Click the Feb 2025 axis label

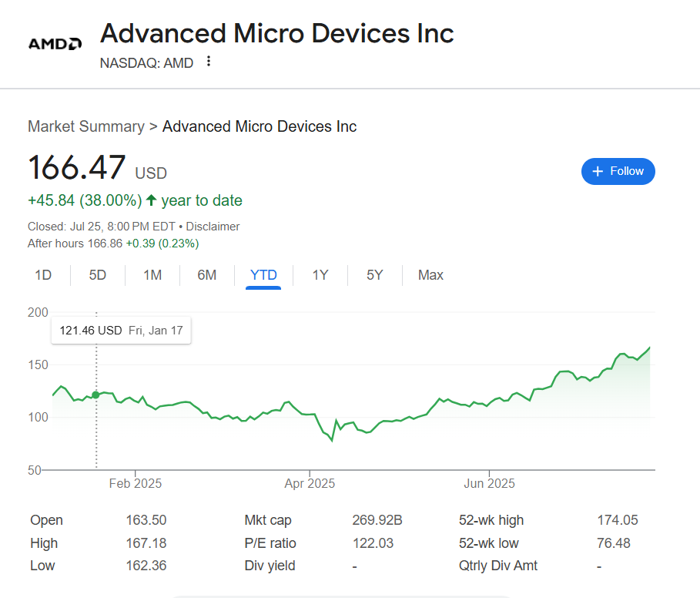pyautogui.click(x=136, y=483)
